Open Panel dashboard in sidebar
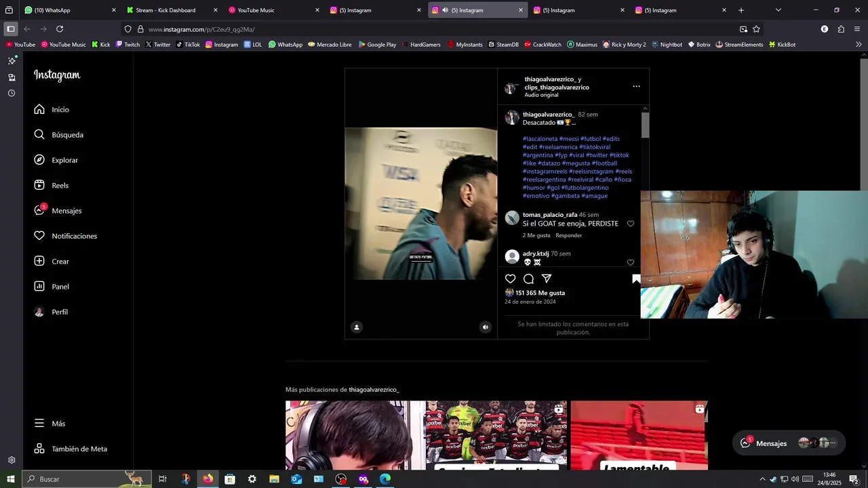The image size is (868, 488). pyautogui.click(x=52, y=287)
